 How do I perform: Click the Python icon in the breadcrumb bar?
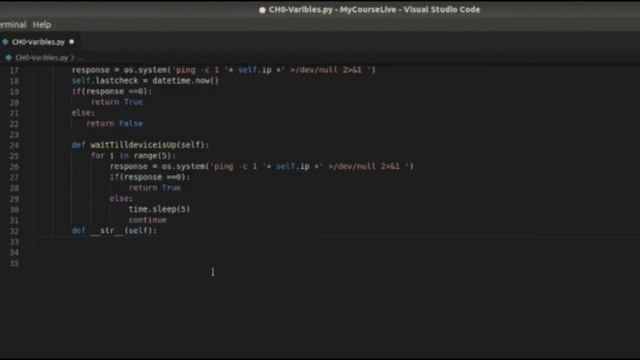[x=9, y=58]
